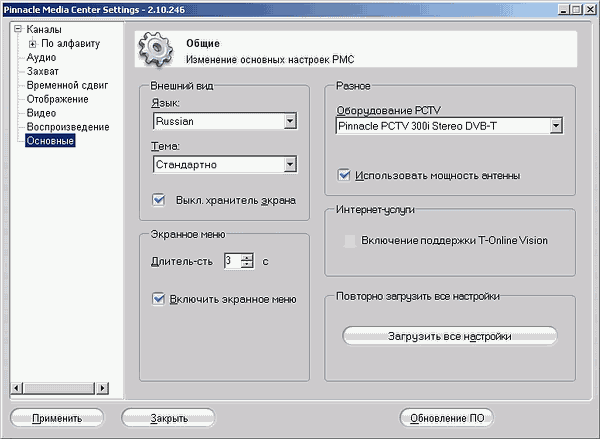The width and height of the screenshot is (600, 439).
Task: Open the Видео settings section
Action: coord(41,113)
